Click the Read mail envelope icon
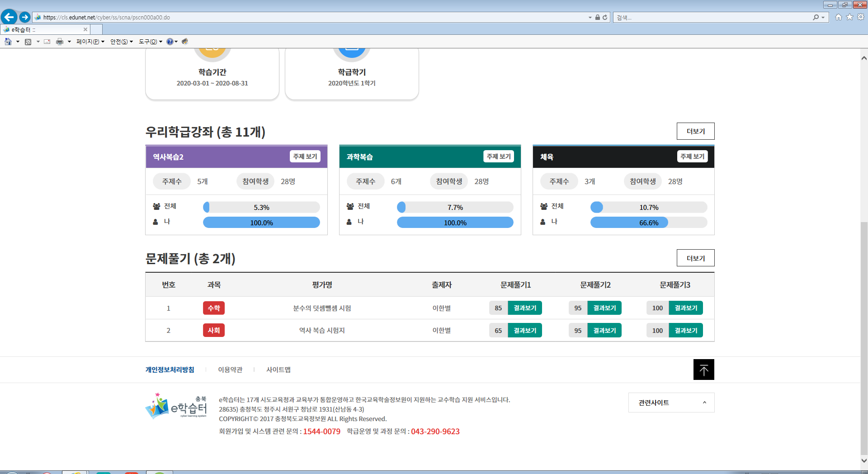This screenshot has width=868, height=474. (47, 42)
